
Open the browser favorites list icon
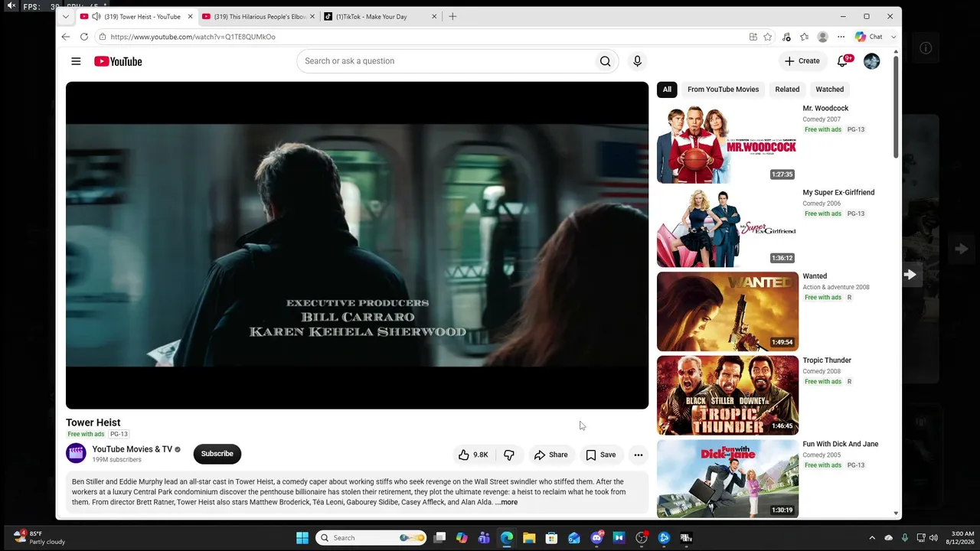pos(804,37)
